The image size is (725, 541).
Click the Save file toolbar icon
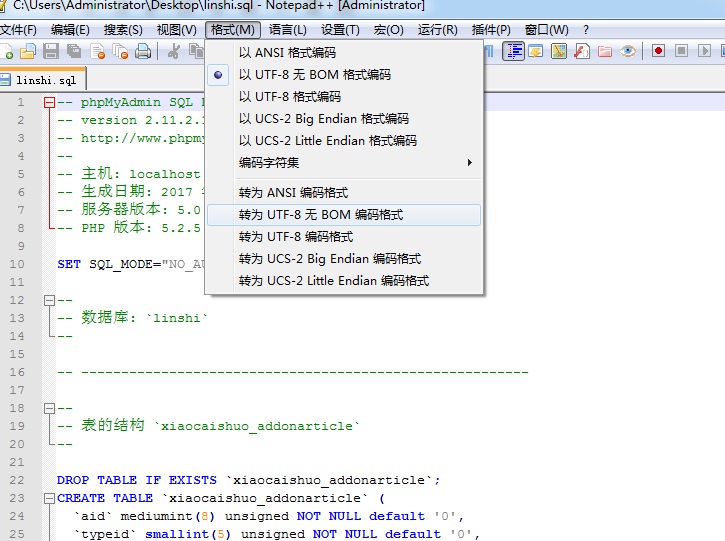52,51
